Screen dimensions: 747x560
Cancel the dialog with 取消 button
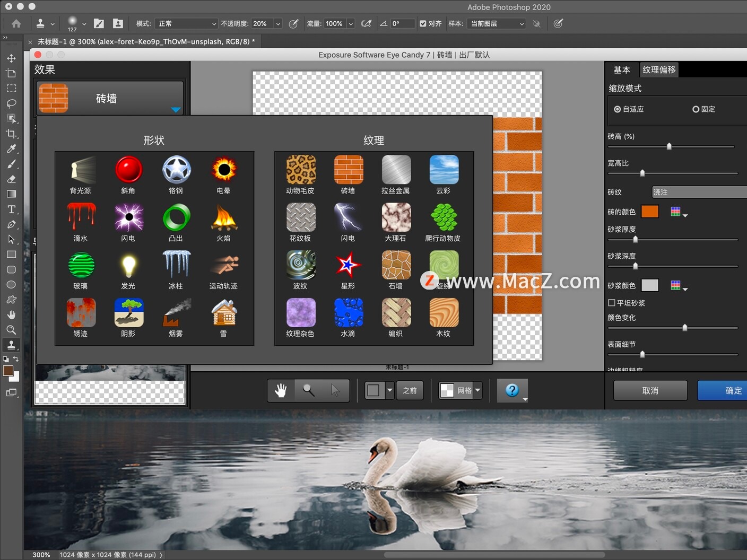[650, 390]
